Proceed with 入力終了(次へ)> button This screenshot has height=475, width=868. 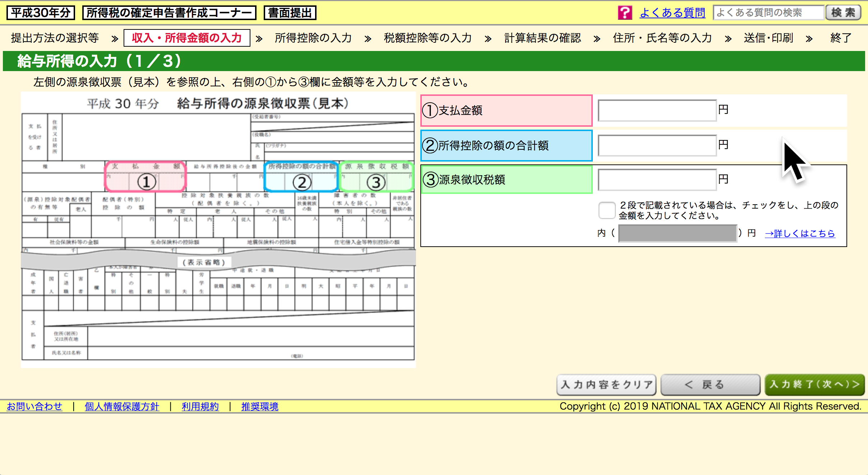point(814,385)
